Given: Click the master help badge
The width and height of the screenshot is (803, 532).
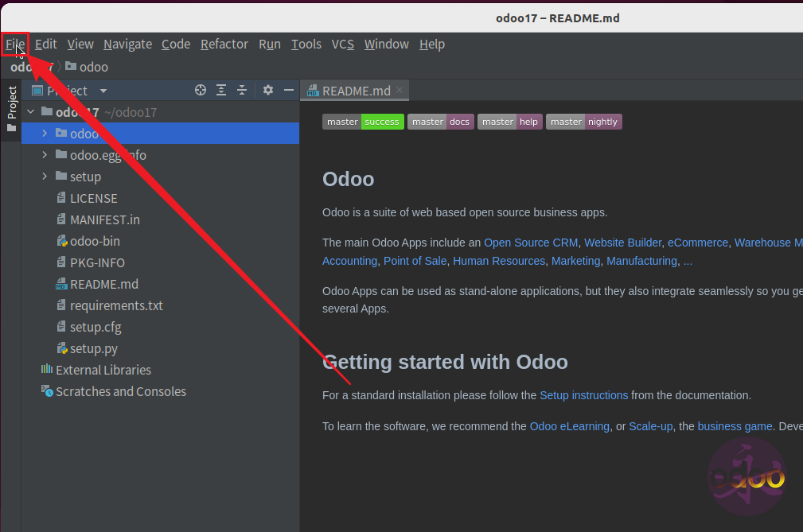Looking at the screenshot, I should coord(509,122).
